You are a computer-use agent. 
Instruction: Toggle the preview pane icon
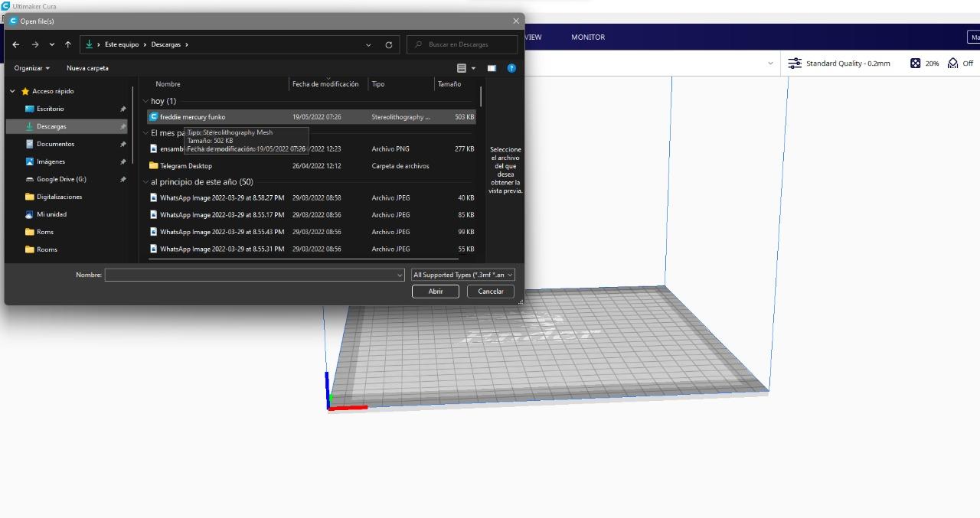(492, 68)
